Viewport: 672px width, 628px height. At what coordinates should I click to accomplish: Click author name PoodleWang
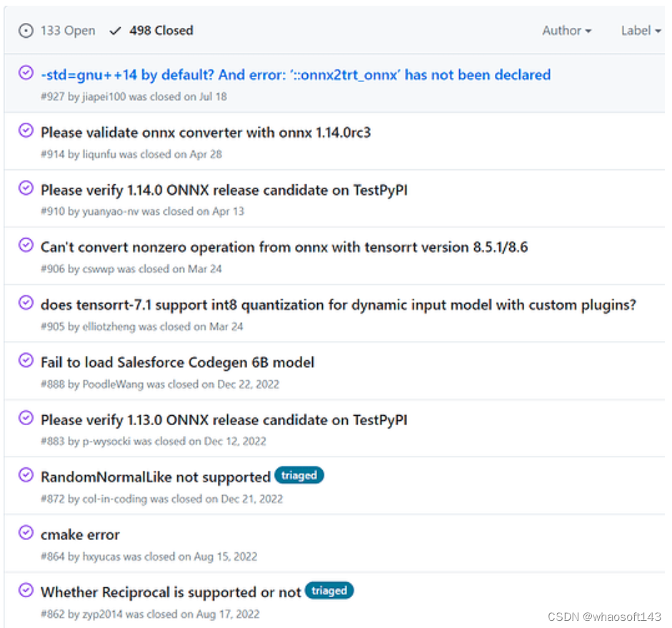pos(113,384)
